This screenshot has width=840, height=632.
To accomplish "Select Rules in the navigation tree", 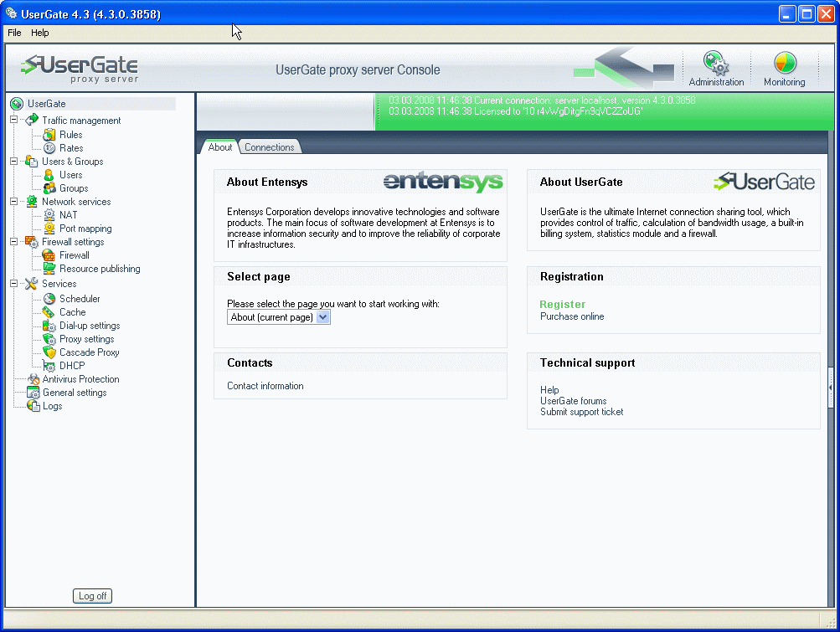I will (x=70, y=135).
